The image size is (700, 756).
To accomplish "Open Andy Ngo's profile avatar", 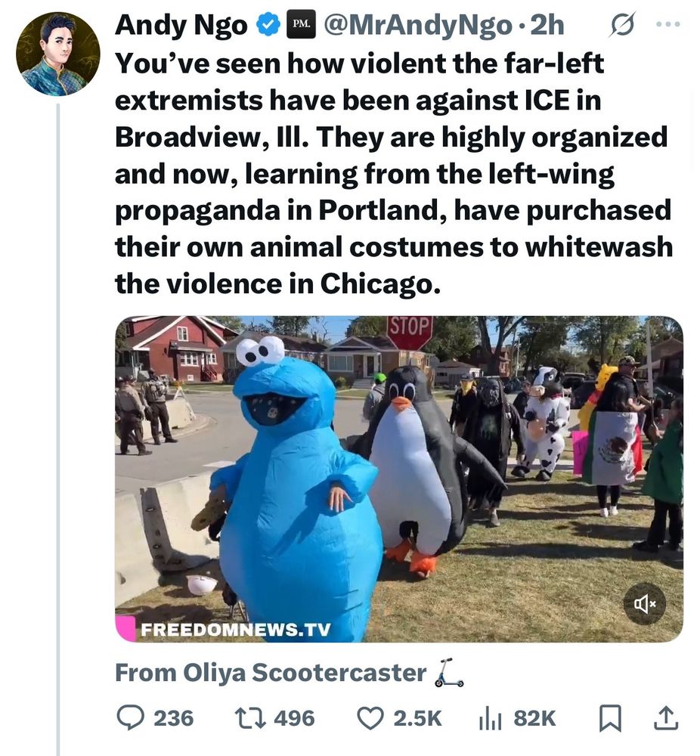I will [x=58, y=54].
